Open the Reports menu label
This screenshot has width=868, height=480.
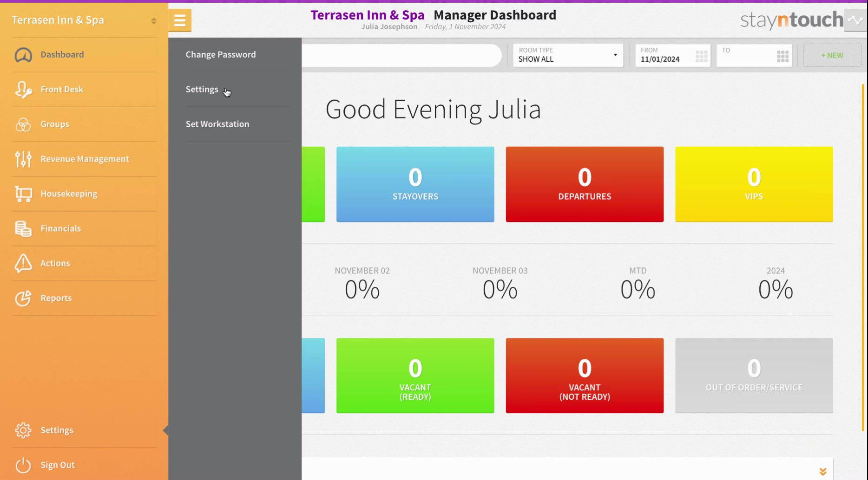click(x=56, y=298)
